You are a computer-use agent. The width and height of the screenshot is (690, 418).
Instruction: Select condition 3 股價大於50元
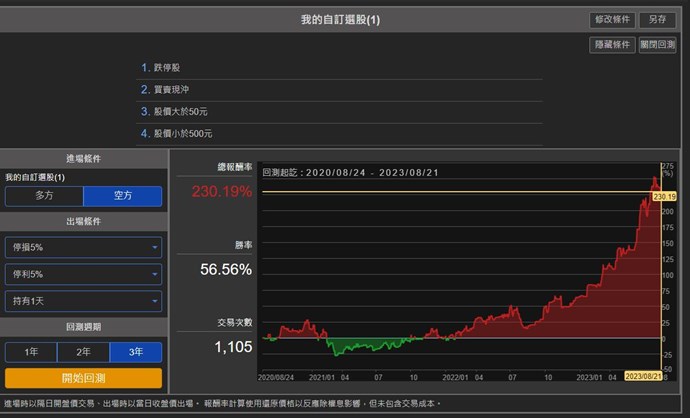tap(182, 112)
